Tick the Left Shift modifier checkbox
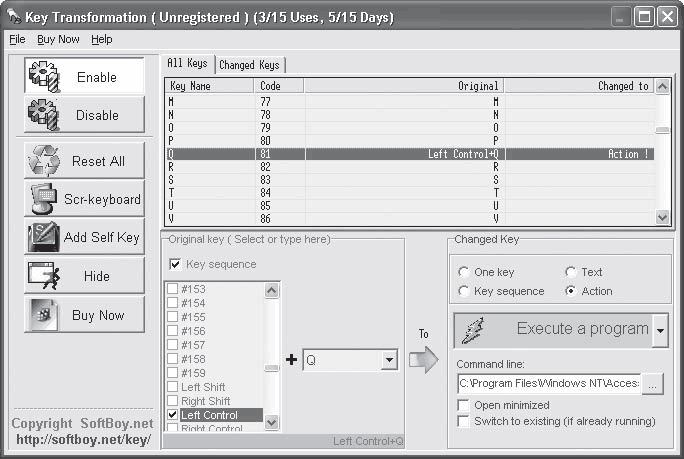This screenshot has height=459, width=684. [173, 387]
